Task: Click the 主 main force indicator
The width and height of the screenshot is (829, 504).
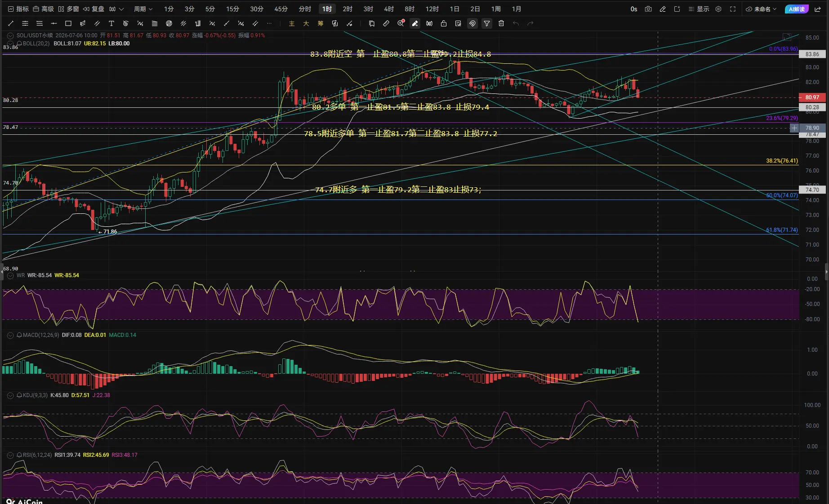Action: coord(292,23)
